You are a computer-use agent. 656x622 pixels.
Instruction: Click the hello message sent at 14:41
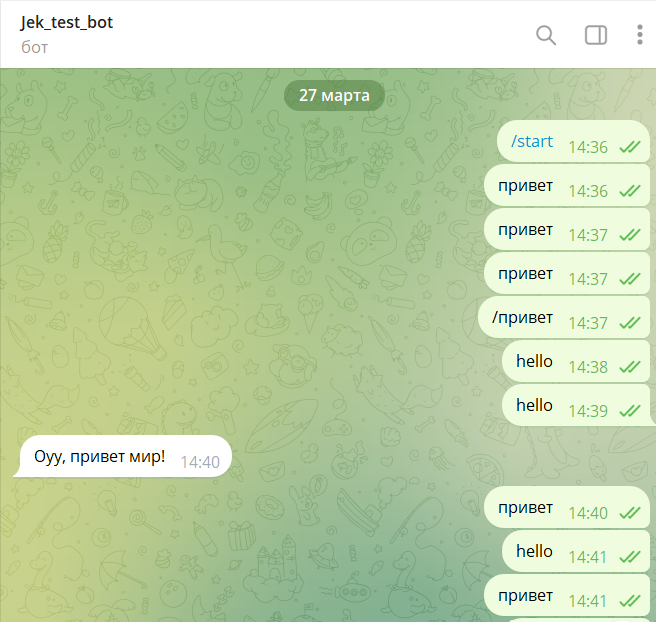point(576,551)
